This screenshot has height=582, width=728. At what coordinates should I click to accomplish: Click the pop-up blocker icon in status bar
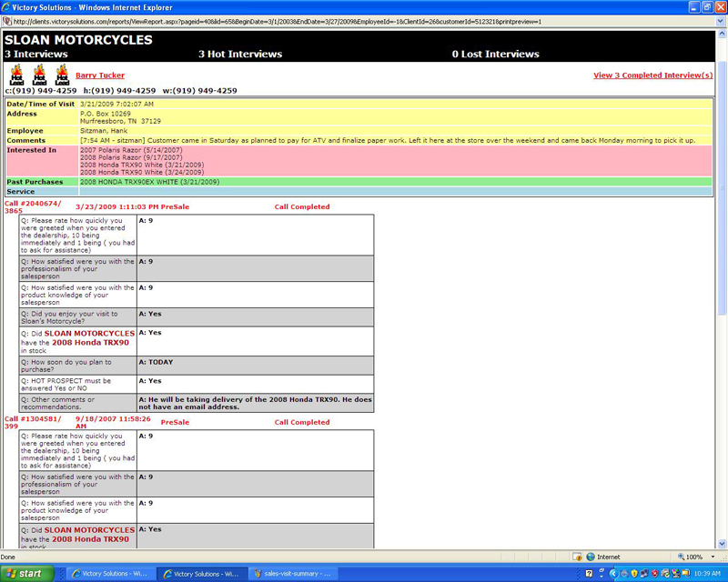click(577, 557)
